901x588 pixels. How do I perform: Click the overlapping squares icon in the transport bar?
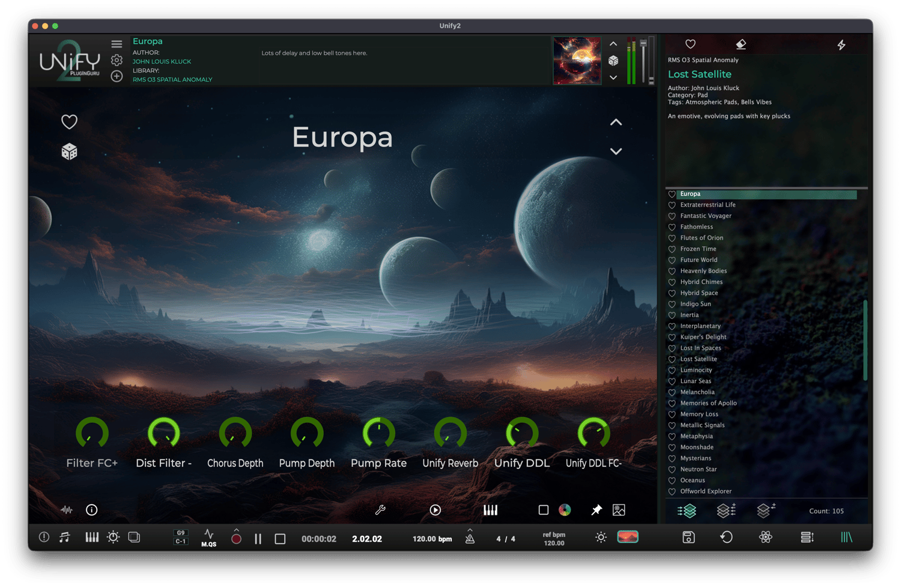pyautogui.click(x=135, y=537)
